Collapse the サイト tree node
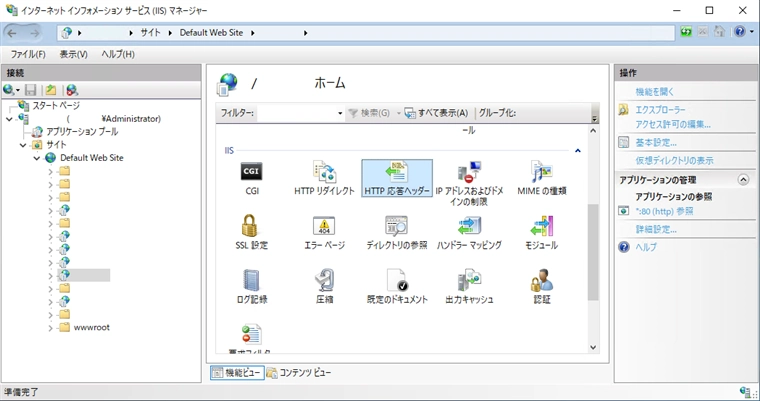 point(23,145)
